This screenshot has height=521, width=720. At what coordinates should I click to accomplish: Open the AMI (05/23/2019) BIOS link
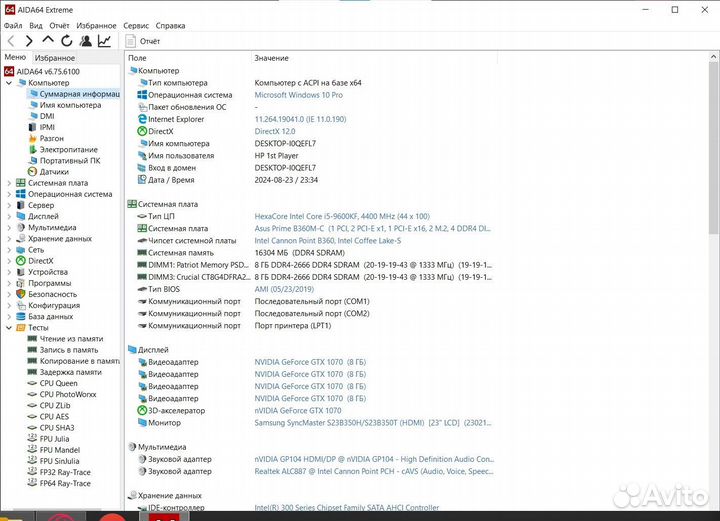(284, 289)
